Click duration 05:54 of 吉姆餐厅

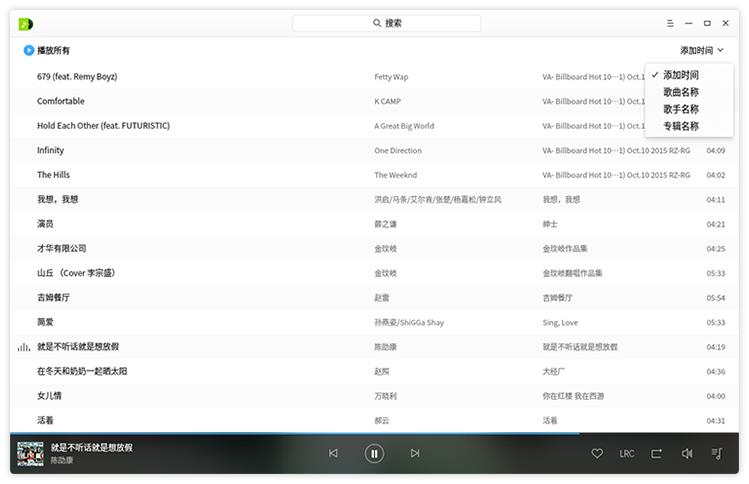click(x=716, y=298)
